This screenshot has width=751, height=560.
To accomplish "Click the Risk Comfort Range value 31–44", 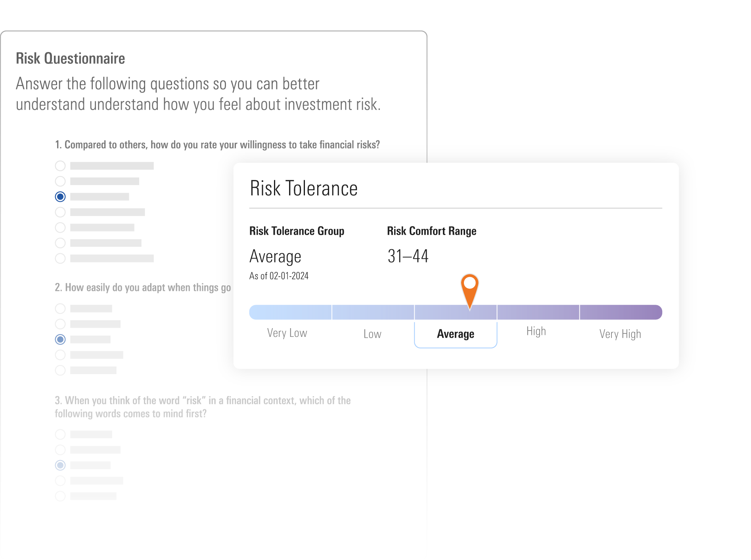I will click(x=408, y=256).
